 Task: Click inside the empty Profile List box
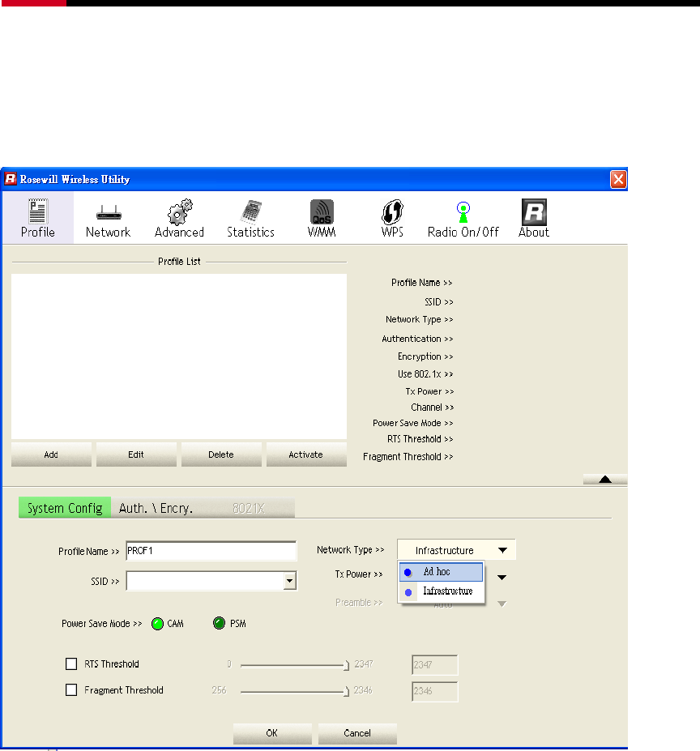[x=179, y=356]
